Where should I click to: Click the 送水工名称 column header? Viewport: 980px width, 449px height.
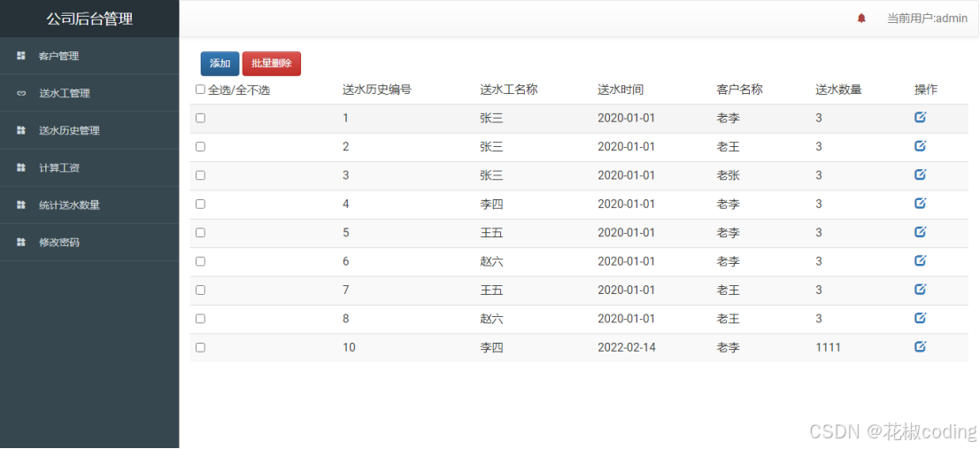click(509, 89)
